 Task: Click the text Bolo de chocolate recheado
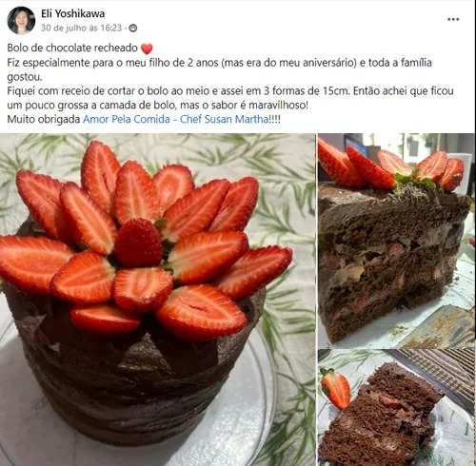(x=72, y=48)
